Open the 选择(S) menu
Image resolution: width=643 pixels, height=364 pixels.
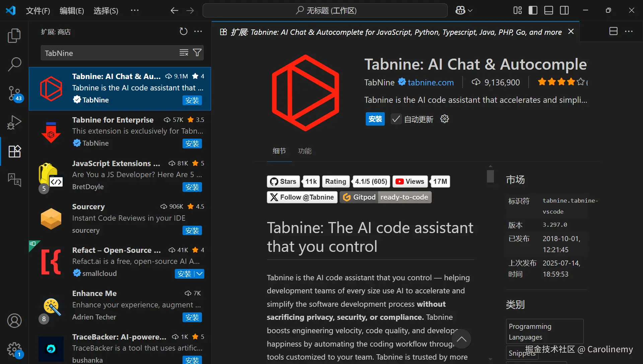pos(106,11)
